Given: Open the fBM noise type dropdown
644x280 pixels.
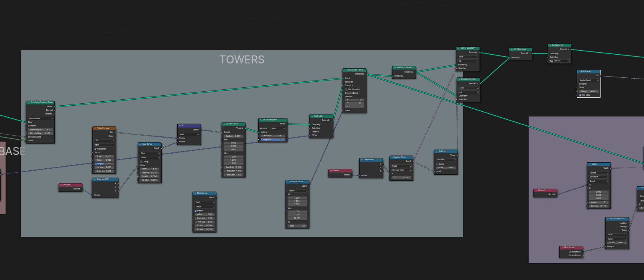Looking at the screenshot, I should tap(104, 145).
